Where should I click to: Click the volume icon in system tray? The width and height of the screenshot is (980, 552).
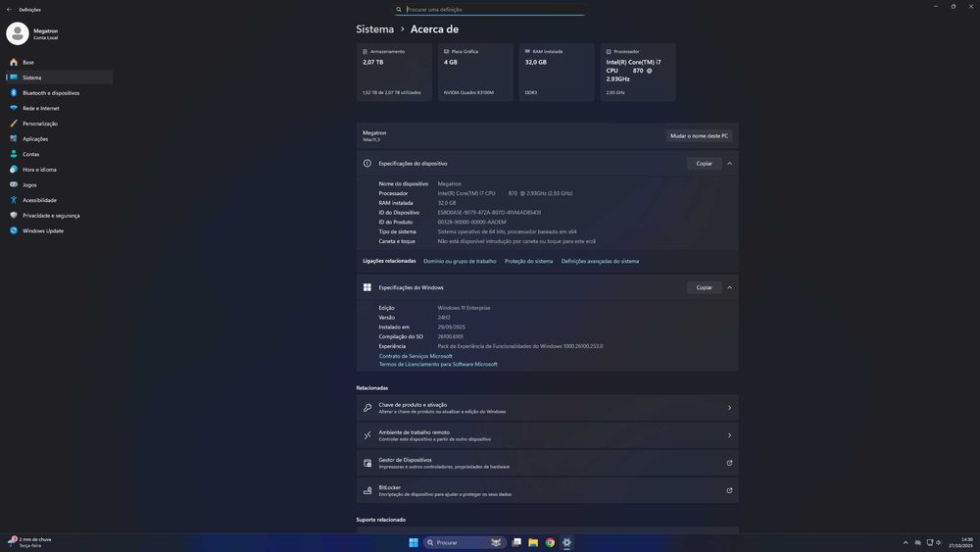(939, 542)
